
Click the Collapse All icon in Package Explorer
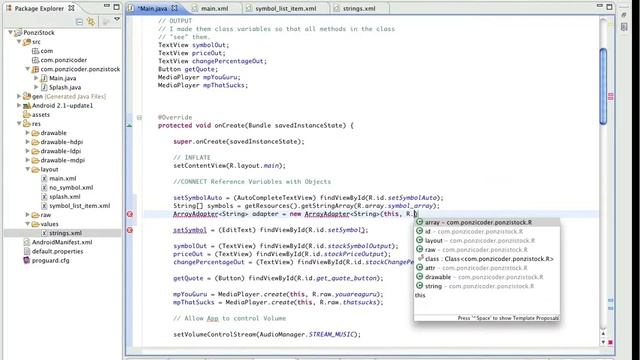(80, 21)
